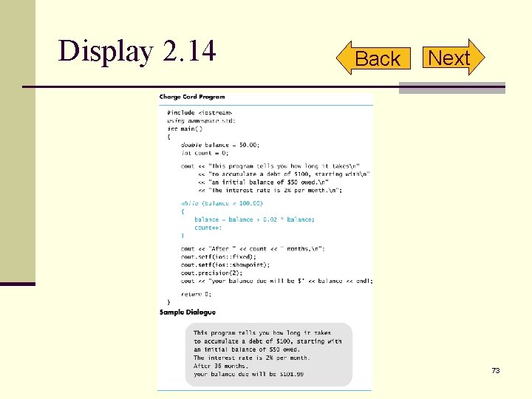Image resolution: width=532 pixels, height=399 pixels.
Task: Click 'After 36 months,' in the sample output
Action: point(221,366)
